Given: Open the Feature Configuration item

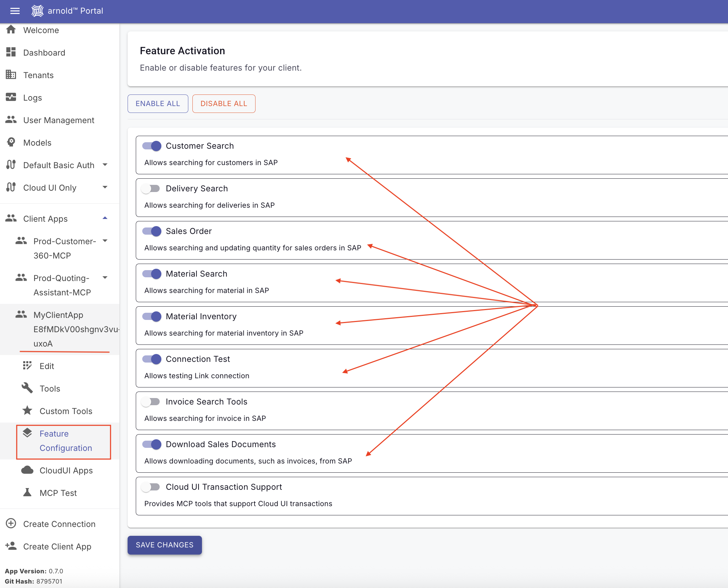Looking at the screenshot, I should coord(66,441).
